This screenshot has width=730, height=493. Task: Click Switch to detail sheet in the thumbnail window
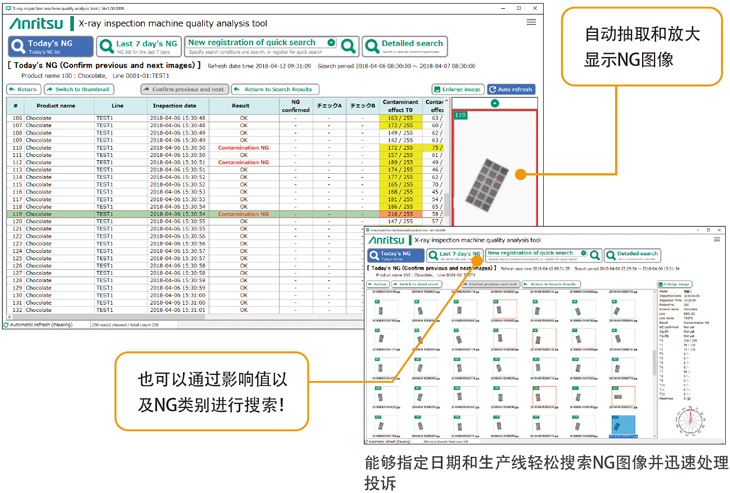pyautogui.click(x=415, y=284)
